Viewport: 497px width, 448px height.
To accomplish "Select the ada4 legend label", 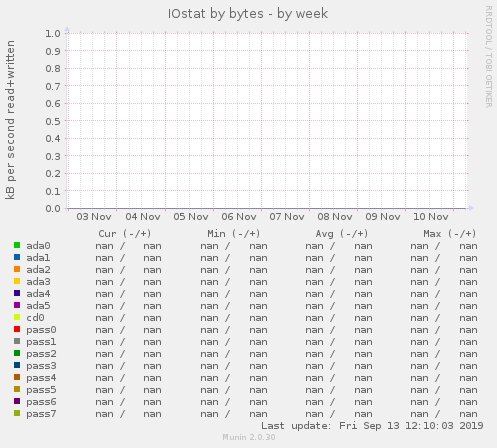I will [38, 294].
